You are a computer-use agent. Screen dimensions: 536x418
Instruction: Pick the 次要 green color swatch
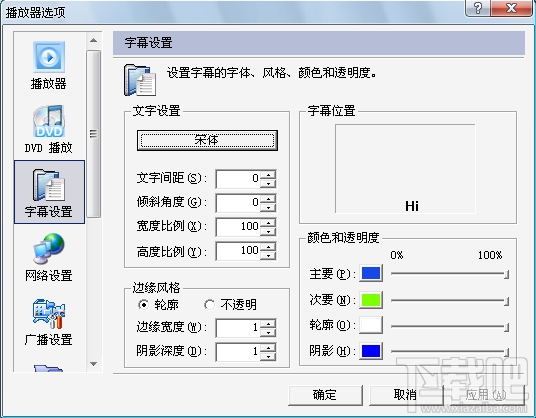pyautogui.click(x=371, y=300)
